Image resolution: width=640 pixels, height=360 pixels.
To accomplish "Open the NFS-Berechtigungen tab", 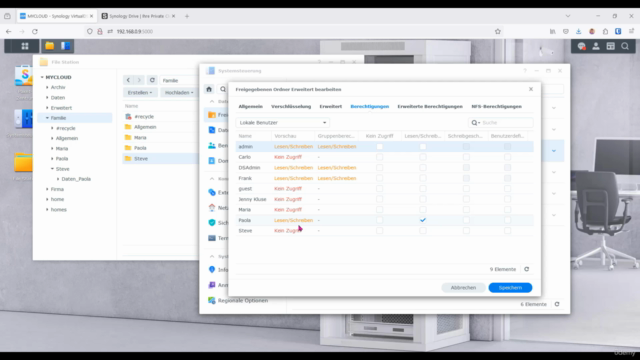I will (x=497, y=107).
